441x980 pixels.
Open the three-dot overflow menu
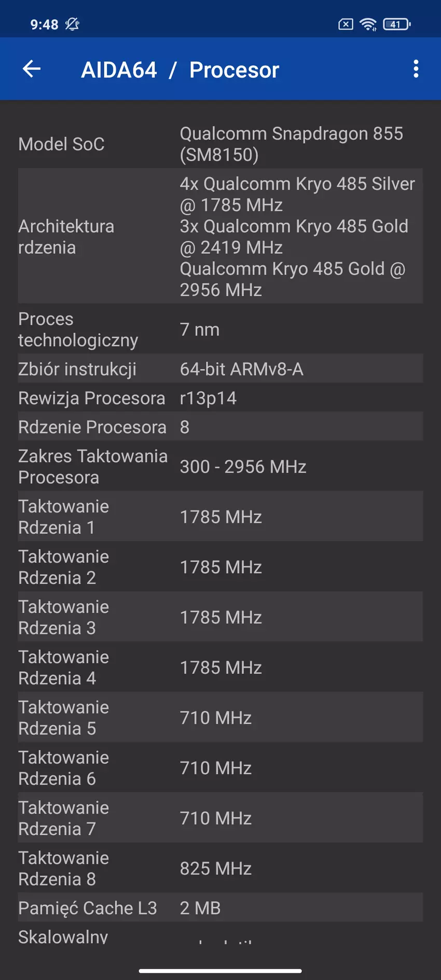(x=416, y=69)
